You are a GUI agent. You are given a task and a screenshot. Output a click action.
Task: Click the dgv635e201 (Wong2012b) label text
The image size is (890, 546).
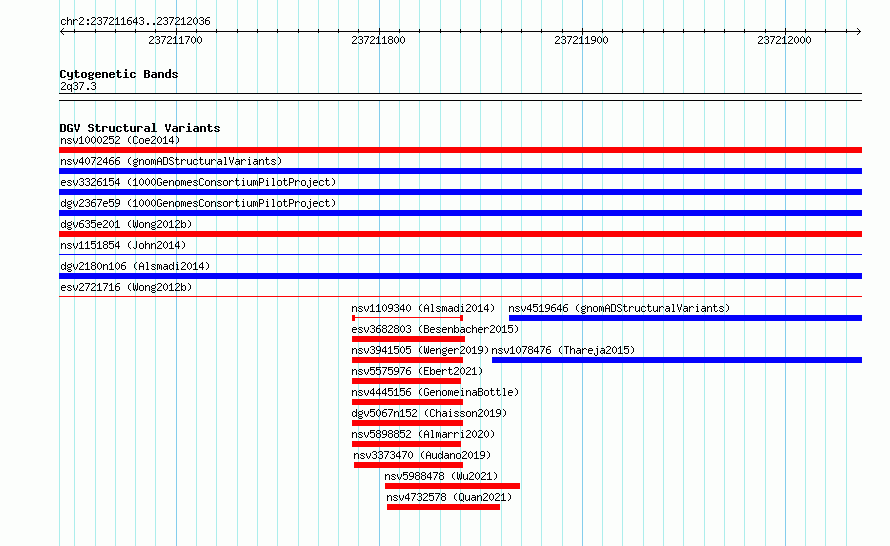coord(126,224)
